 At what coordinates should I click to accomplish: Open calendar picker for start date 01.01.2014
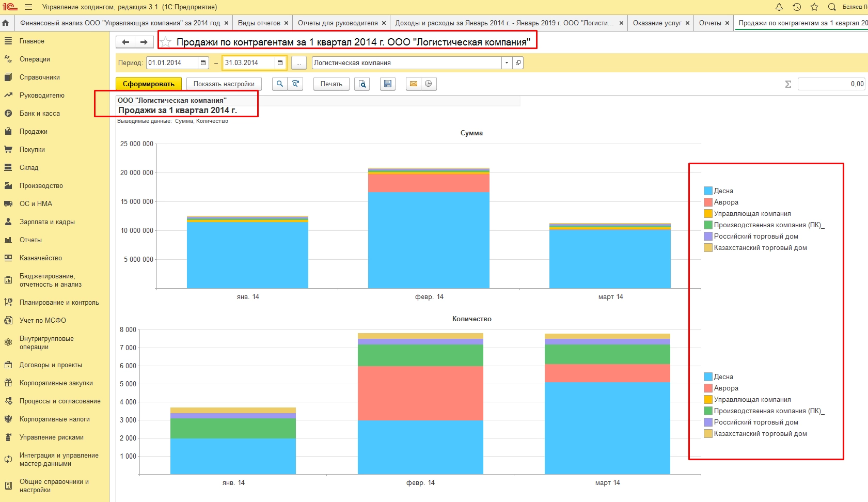(203, 62)
